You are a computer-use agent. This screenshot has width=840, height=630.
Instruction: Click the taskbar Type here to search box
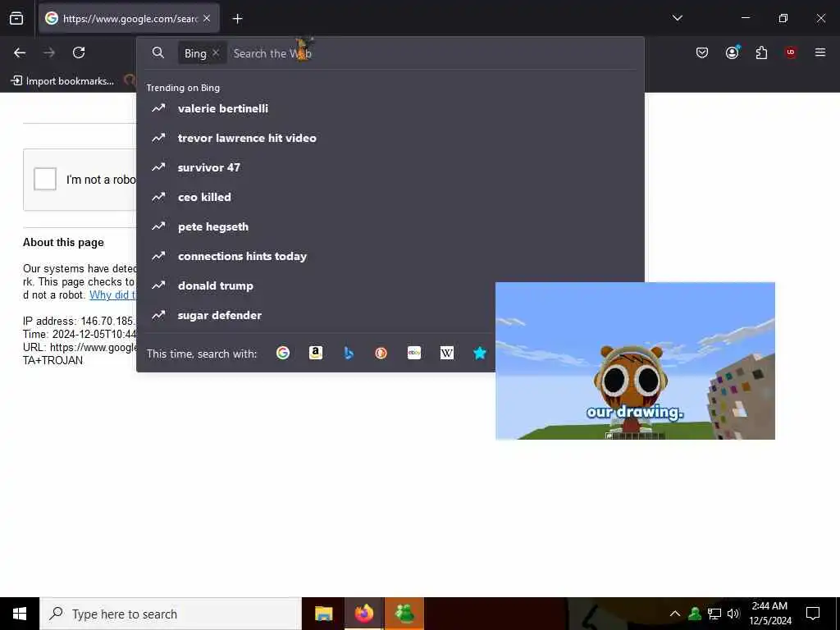(x=171, y=614)
